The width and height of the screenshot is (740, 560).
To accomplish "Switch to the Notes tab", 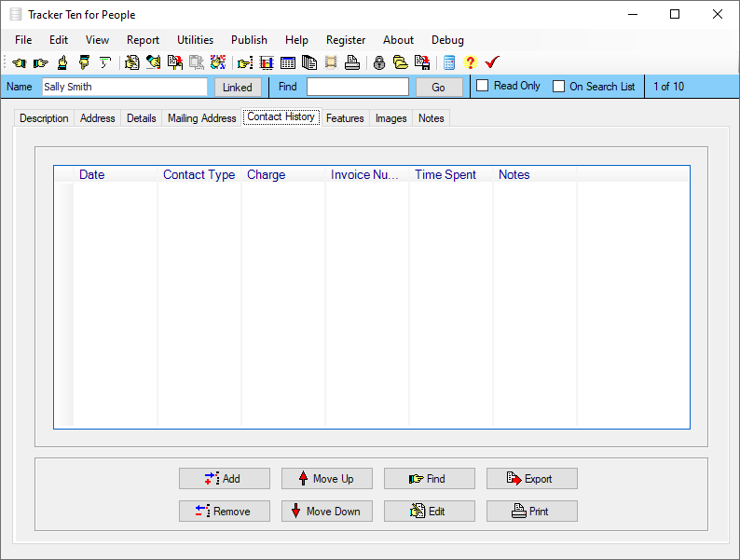I will tap(432, 118).
